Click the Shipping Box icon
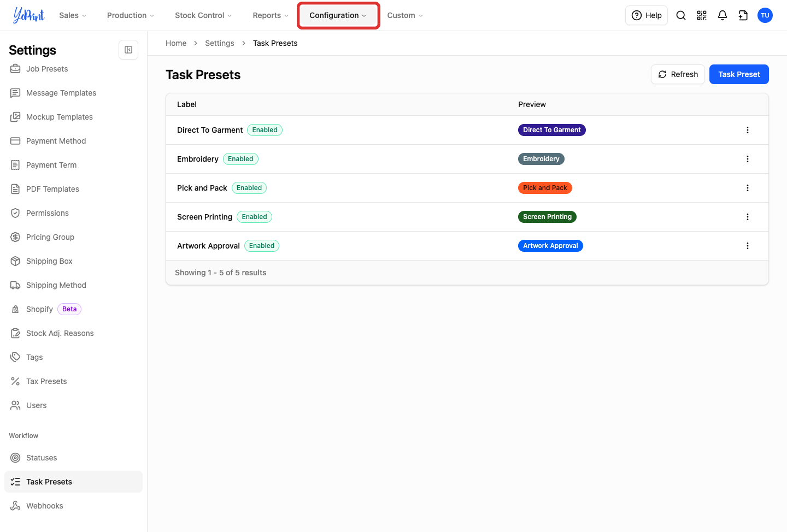The image size is (787, 532). (x=15, y=261)
